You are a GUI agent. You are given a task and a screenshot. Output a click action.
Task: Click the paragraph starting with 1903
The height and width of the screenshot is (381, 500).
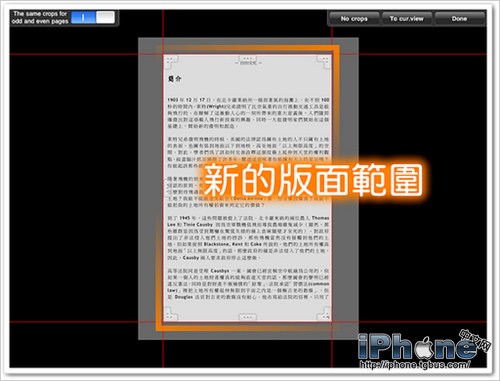click(248, 113)
